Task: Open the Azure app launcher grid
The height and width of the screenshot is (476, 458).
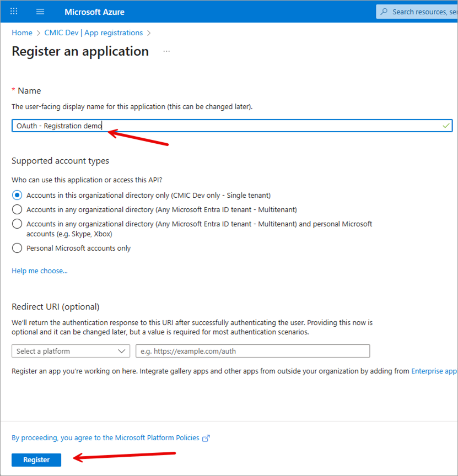Action: coord(13,11)
